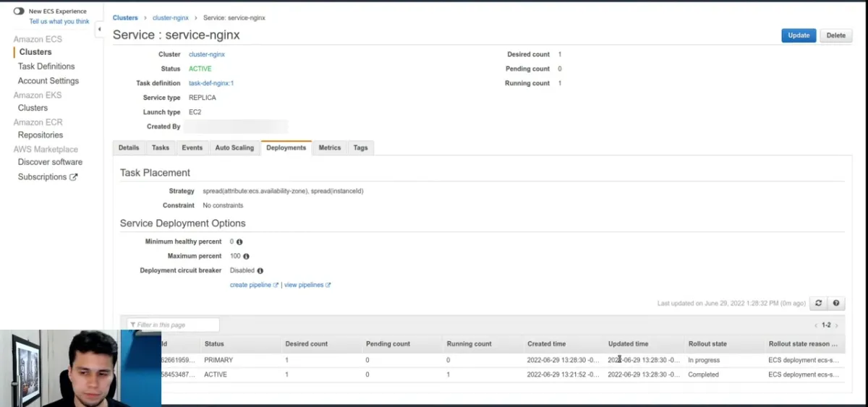Switch to the Tags tab
Viewport: 868px width, 407px height.
(x=360, y=147)
